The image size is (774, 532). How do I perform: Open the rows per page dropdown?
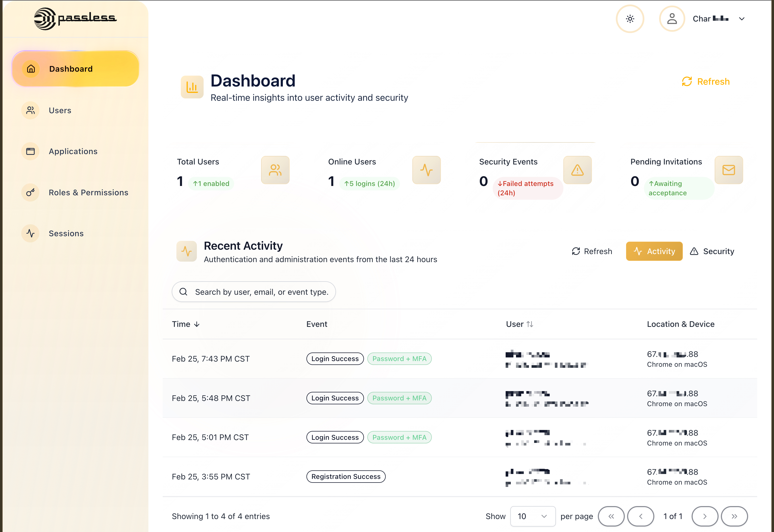tap(533, 516)
